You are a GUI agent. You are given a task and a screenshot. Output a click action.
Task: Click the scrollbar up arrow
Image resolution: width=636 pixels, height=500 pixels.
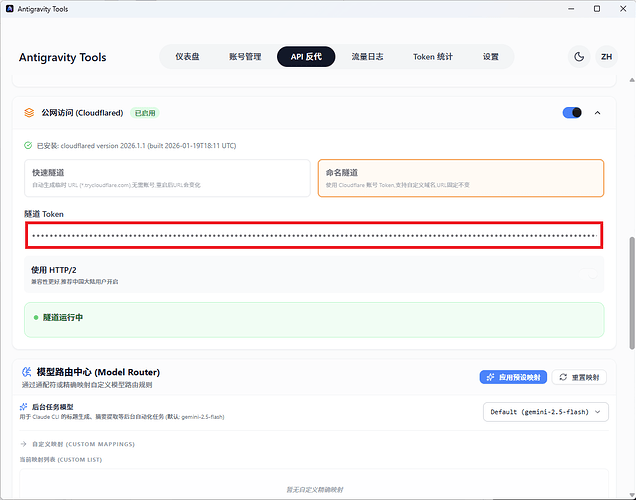(632, 80)
